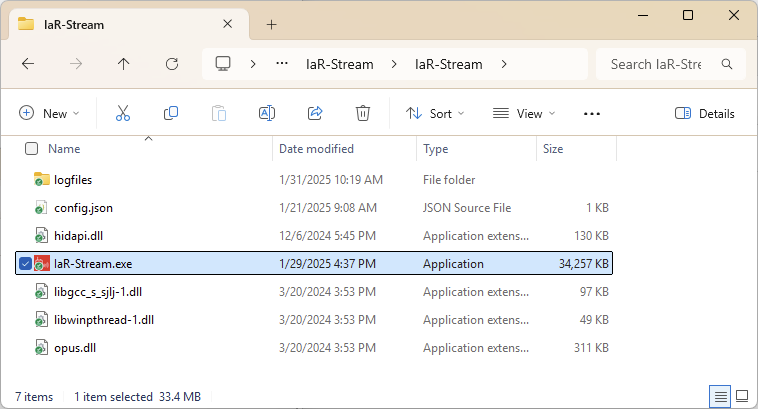
Task: Sort by Size column header
Action: [553, 148]
